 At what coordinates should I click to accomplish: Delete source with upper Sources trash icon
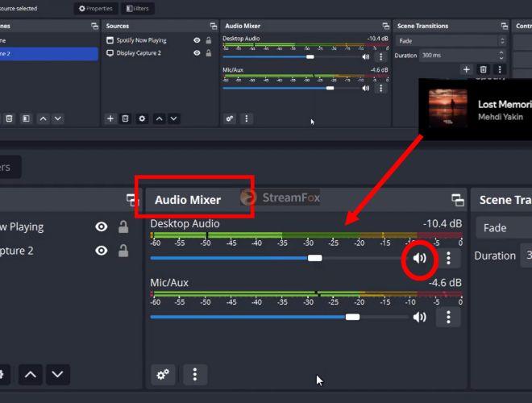point(125,118)
